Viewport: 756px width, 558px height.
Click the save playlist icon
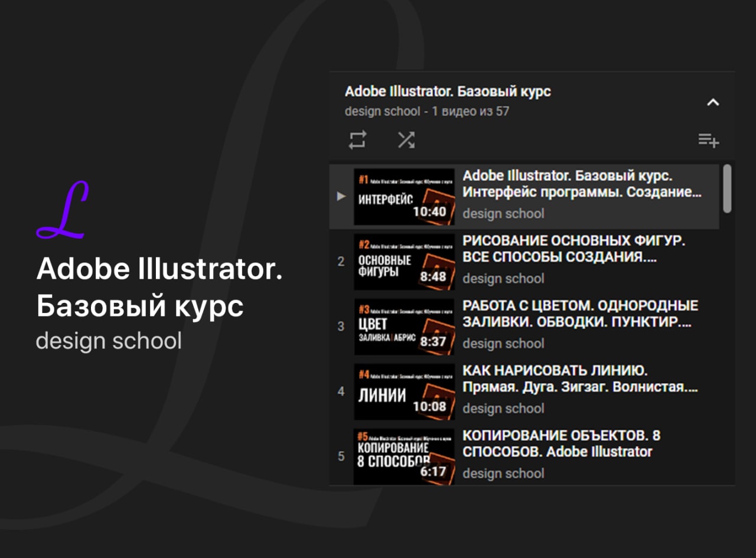pyautogui.click(x=708, y=141)
